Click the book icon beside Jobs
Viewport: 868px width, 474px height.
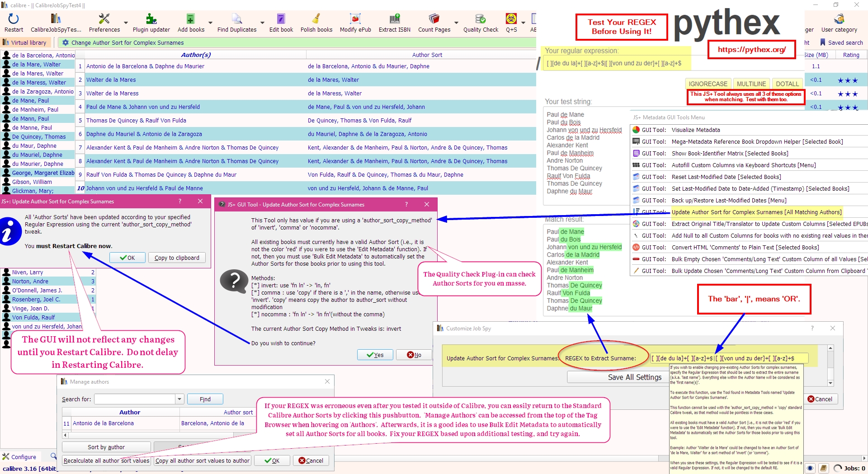824,468
